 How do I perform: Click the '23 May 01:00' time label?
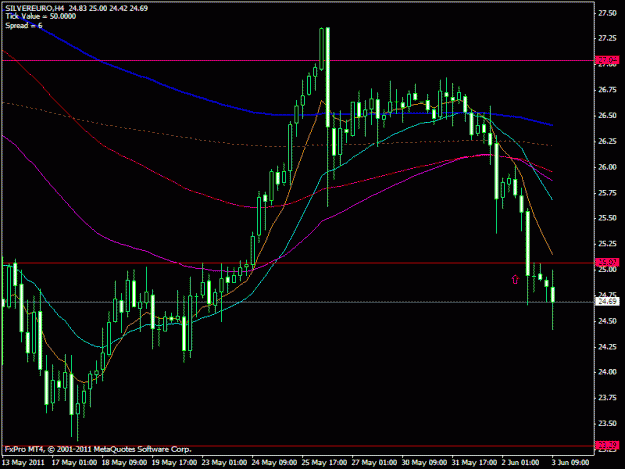[x=224, y=463]
